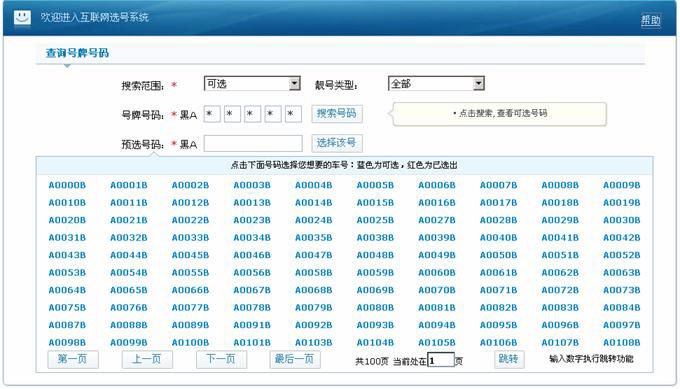This screenshot has width=680, height=389.
Task: Select plate number A0010B
Action: 67,203
